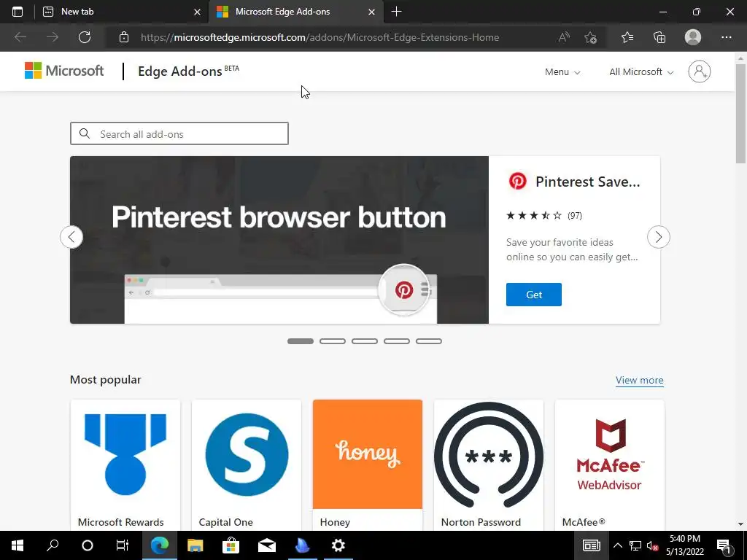This screenshot has width=747, height=560.
Task: Go back with the browser back arrow
Action: (x=20, y=37)
